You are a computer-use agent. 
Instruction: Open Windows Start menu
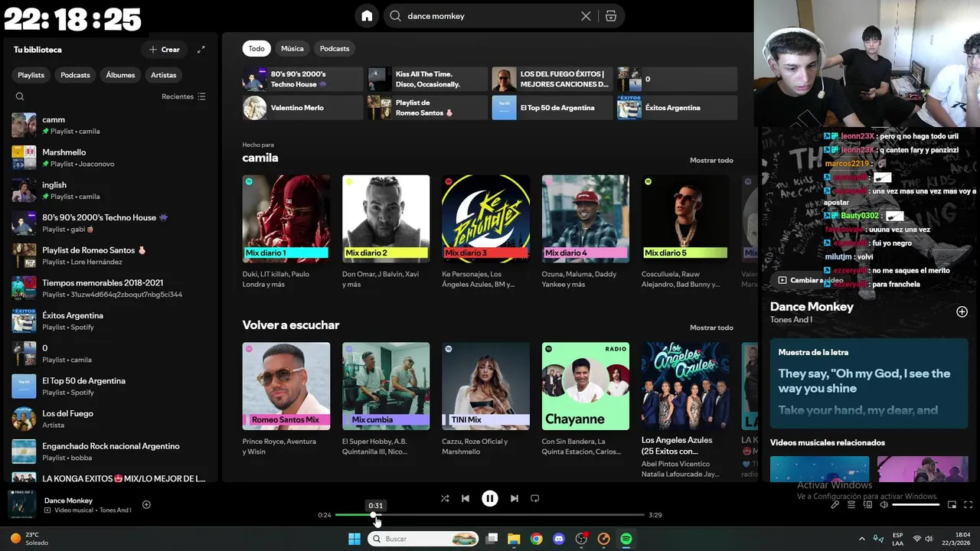point(354,539)
